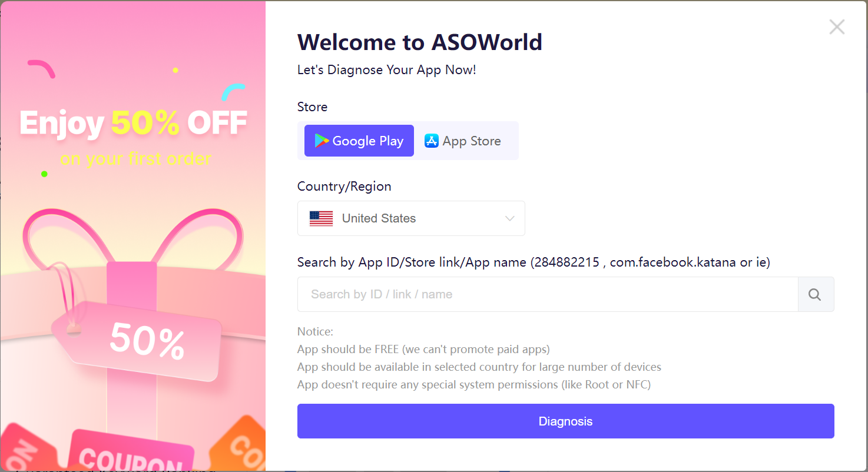The height and width of the screenshot is (472, 868).
Task: Start the app Diagnosis
Action: [x=566, y=421]
